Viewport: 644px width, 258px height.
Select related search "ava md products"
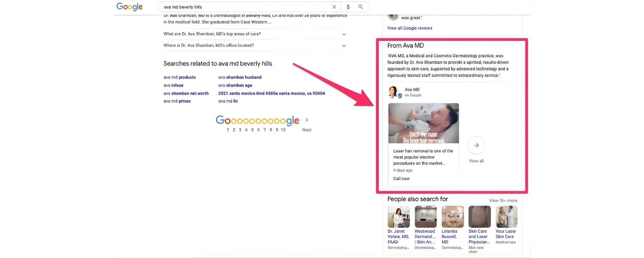(x=179, y=77)
